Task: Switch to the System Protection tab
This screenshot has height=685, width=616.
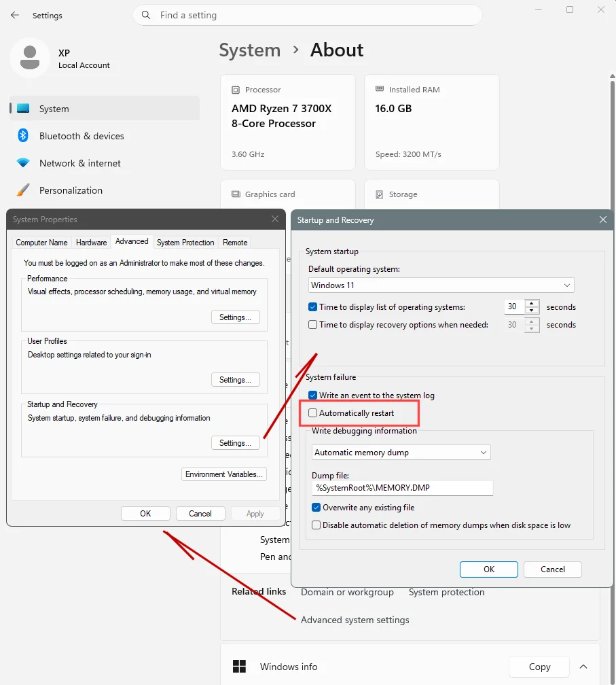Action: coord(185,243)
